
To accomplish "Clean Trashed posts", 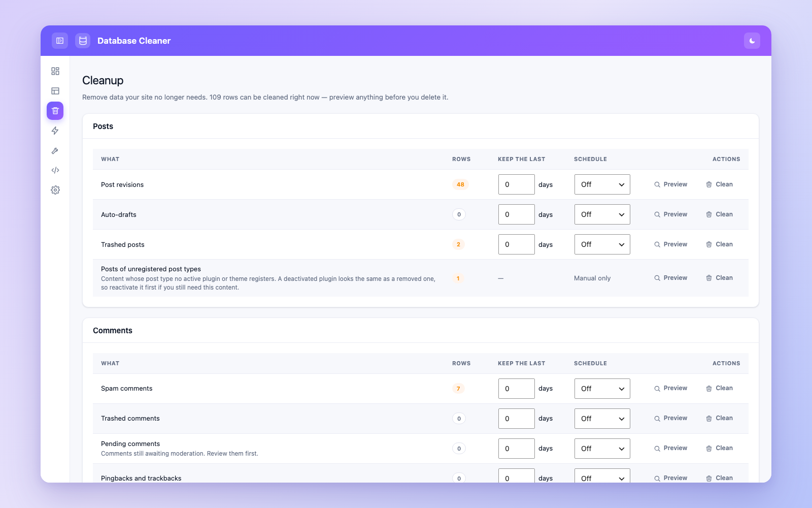I will (719, 244).
